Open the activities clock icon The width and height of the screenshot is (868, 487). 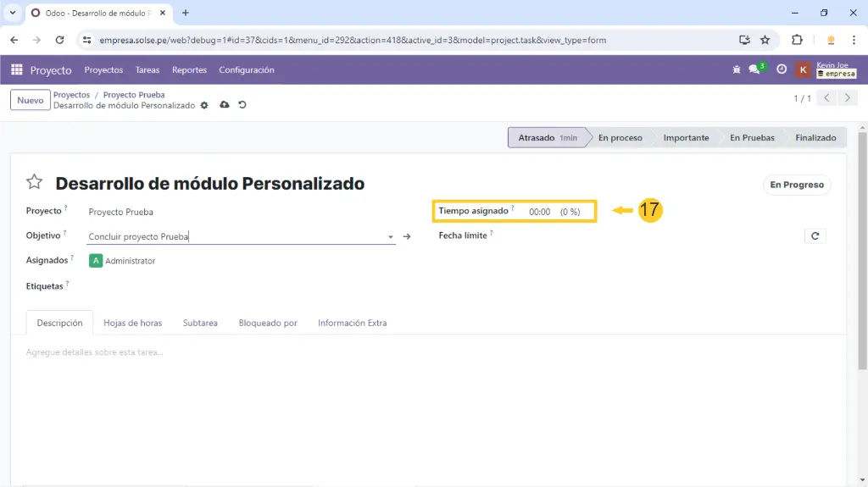(782, 70)
